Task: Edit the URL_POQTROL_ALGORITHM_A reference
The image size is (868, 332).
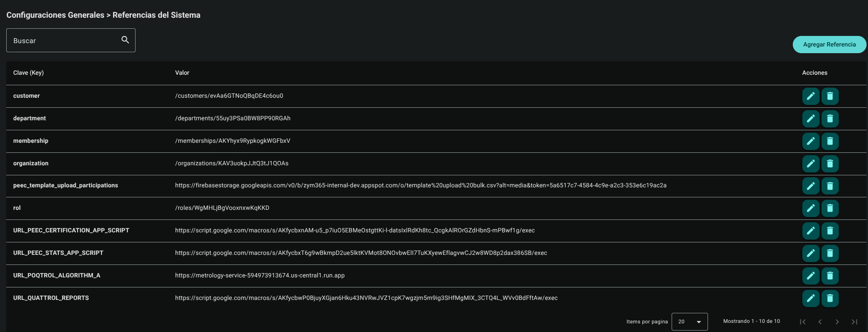Action: point(811,276)
